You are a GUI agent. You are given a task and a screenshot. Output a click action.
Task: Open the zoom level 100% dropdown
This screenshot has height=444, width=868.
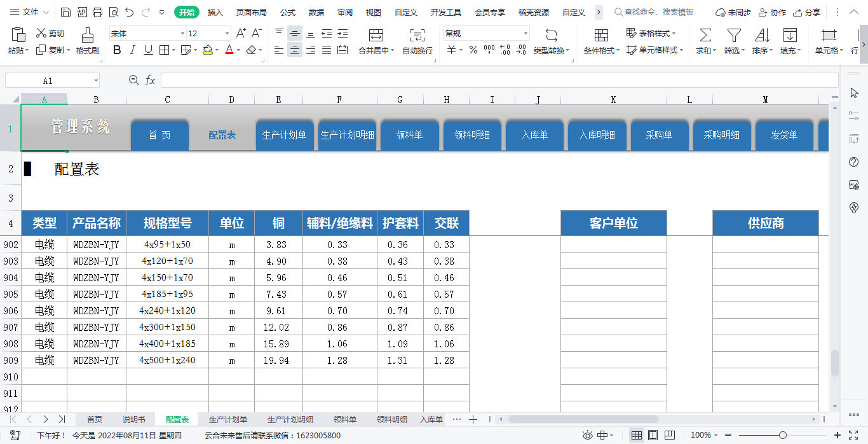click(716, 435)
